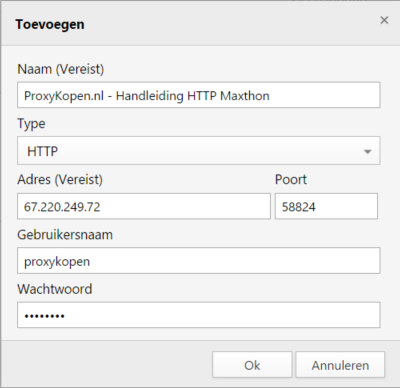
Task: Confirm with the Ok button
Action: pos(252,365)
